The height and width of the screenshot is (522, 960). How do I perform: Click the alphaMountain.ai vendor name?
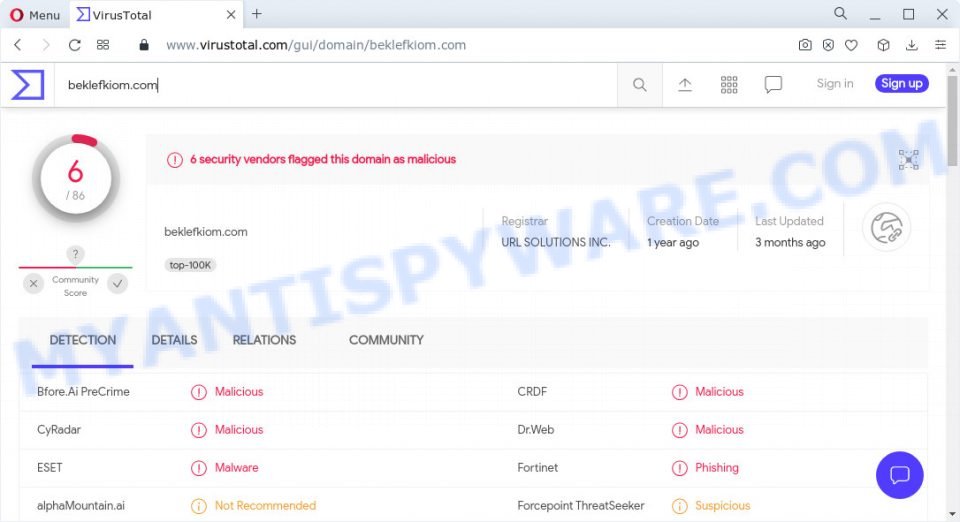pyautogui.click(x=81, y=505)
